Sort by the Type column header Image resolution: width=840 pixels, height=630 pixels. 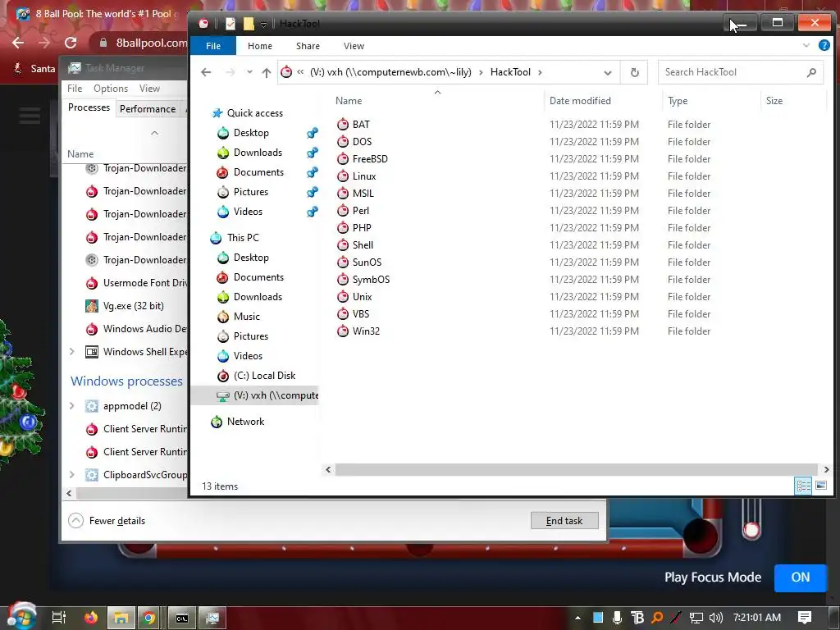pos(678,101)
